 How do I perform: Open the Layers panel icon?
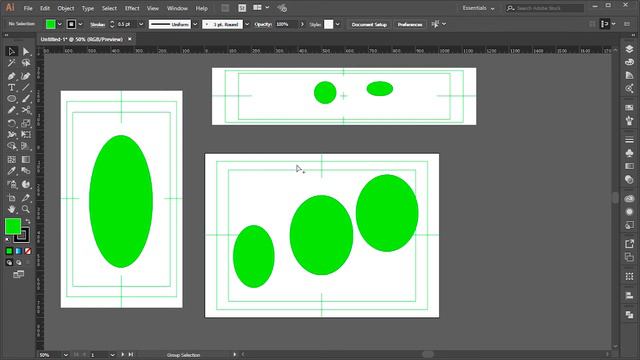click(629, 49)
